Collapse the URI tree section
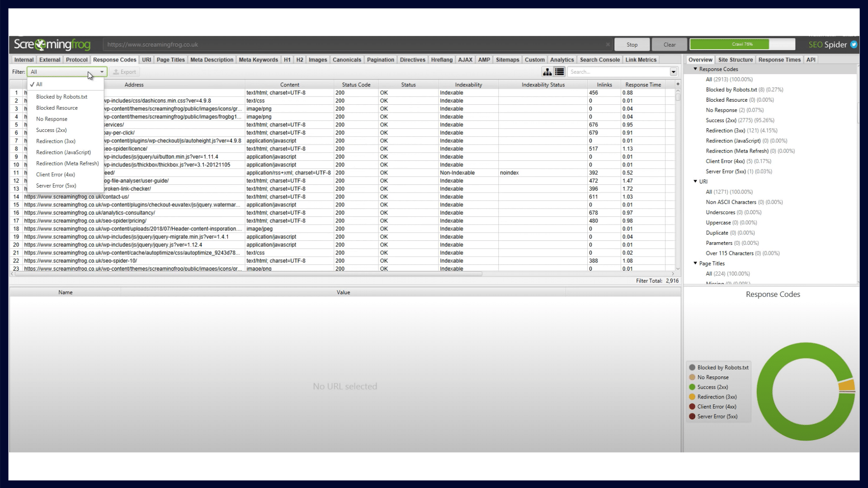This screenshot has width=868, height=488. coord(695,181)
